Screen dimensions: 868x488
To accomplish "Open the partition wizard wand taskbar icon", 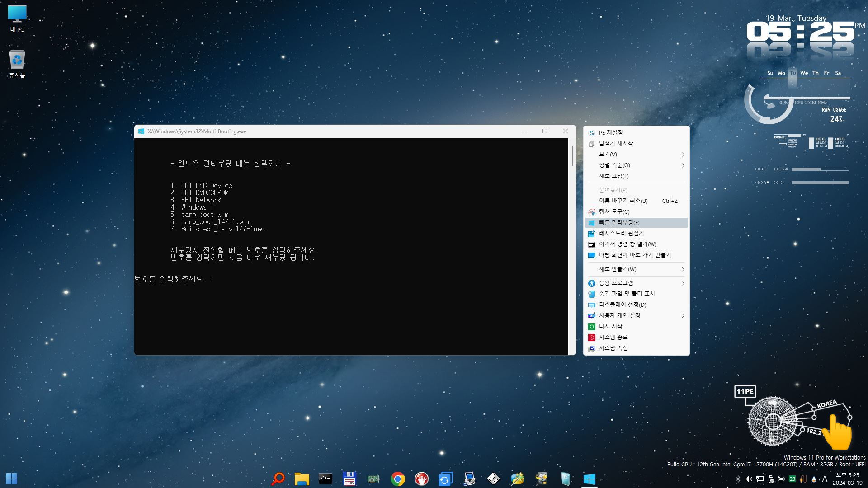I will [517, 479].
